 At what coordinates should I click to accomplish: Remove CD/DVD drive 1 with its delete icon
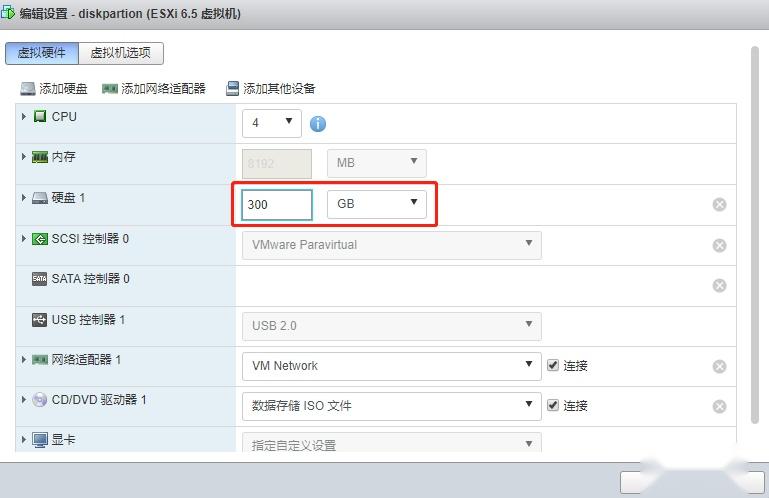(x=719, y=407)
